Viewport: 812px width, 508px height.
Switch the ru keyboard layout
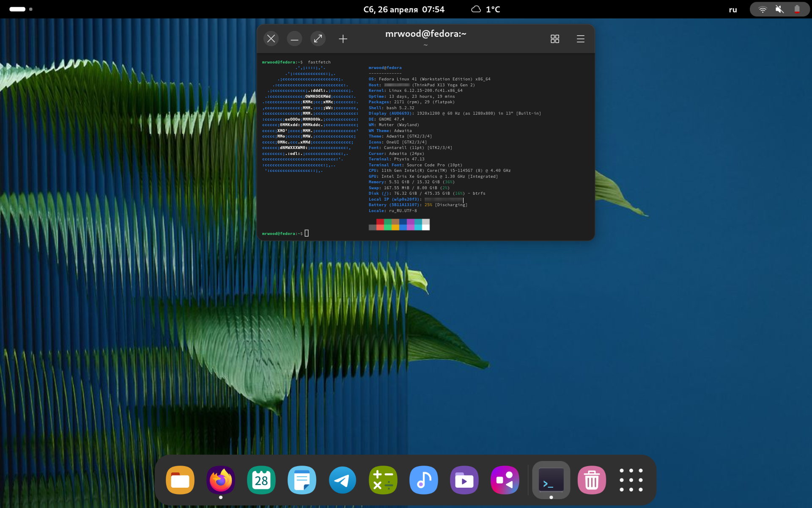(733, 10)
